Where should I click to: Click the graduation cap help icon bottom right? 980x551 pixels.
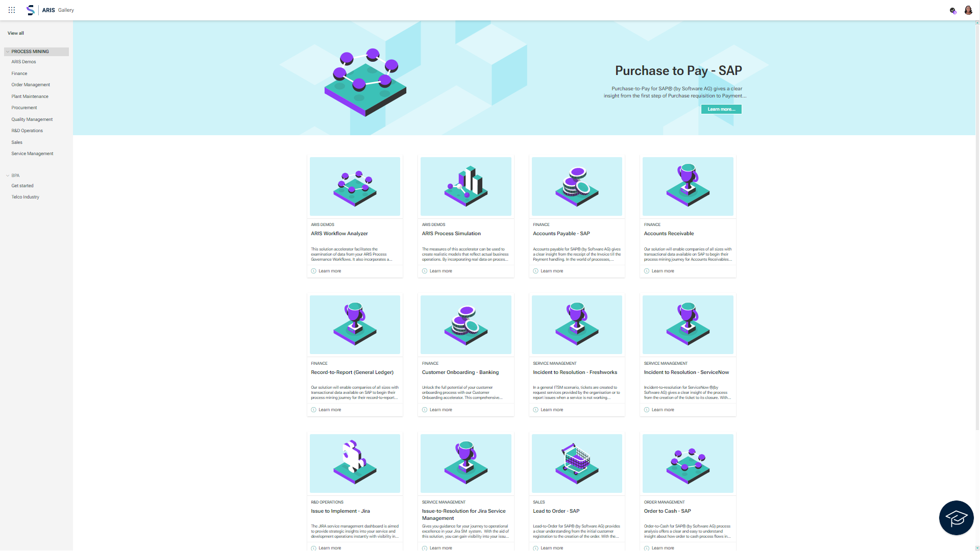tap(957, 517)
